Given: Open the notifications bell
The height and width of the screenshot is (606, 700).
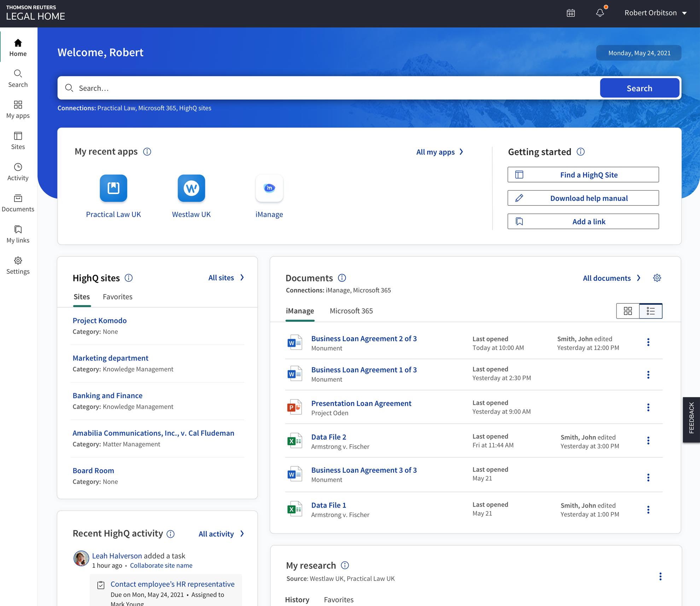Looking at the screenshot, I should click(x=600, y=13).
